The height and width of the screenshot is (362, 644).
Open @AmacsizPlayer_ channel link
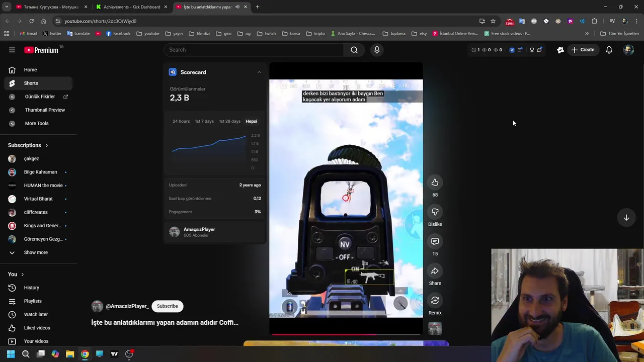(127, 306)
